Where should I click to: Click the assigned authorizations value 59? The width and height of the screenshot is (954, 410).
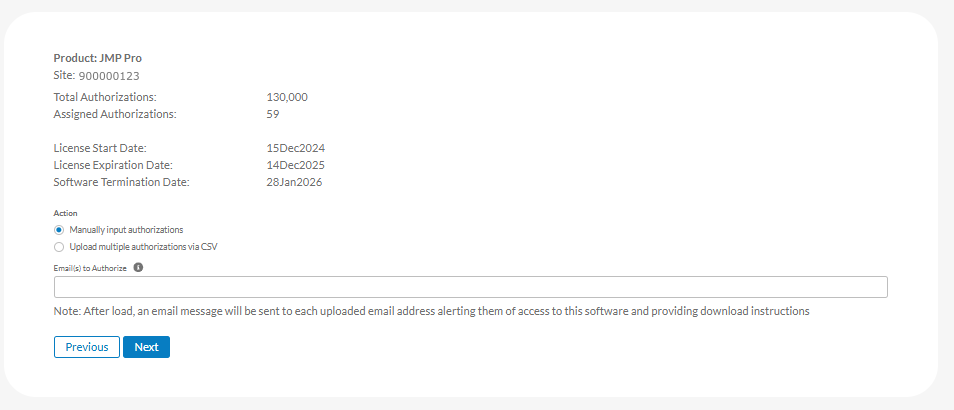pyautogui.click(x=273, y=114)
